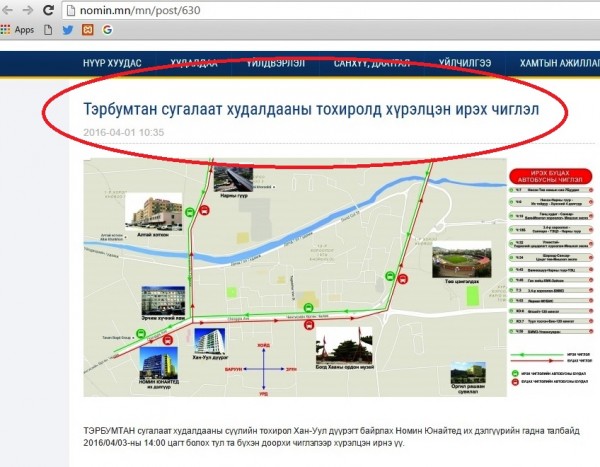This screenshot has width=600, height=467.
Task: Open the ҮЙЛЧИЛГЭЭ menu item
Action: click(x=465, y=63)
